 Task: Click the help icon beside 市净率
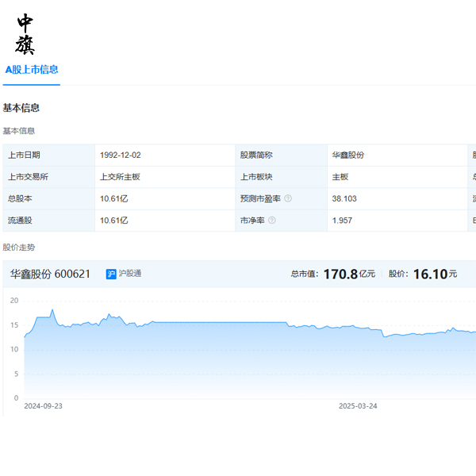[271, 221]
